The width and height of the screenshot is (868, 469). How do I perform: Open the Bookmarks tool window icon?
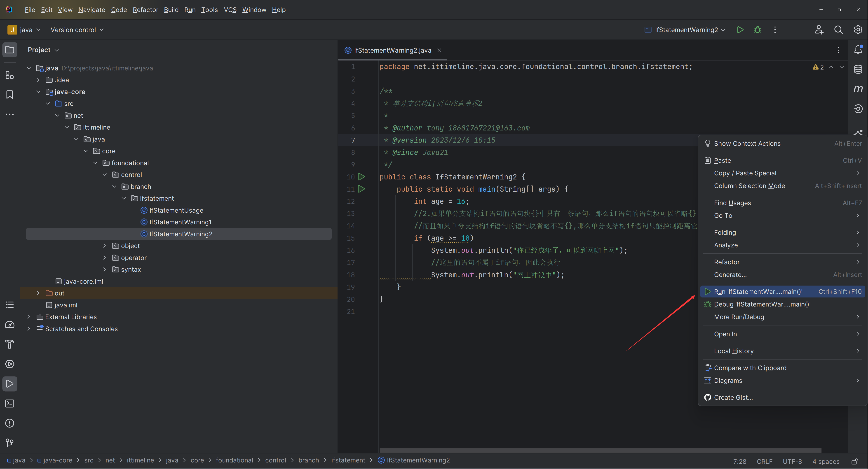(10, 95)
